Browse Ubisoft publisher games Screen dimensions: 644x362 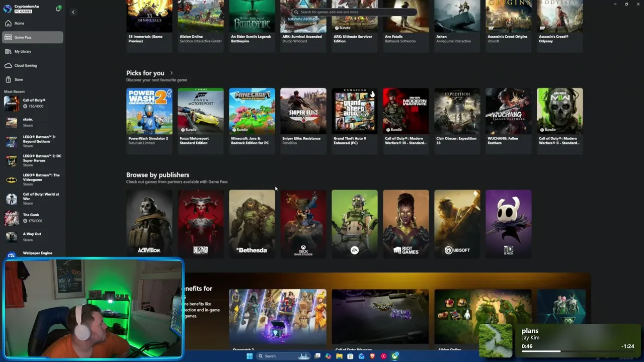click(x=457, y=224)
